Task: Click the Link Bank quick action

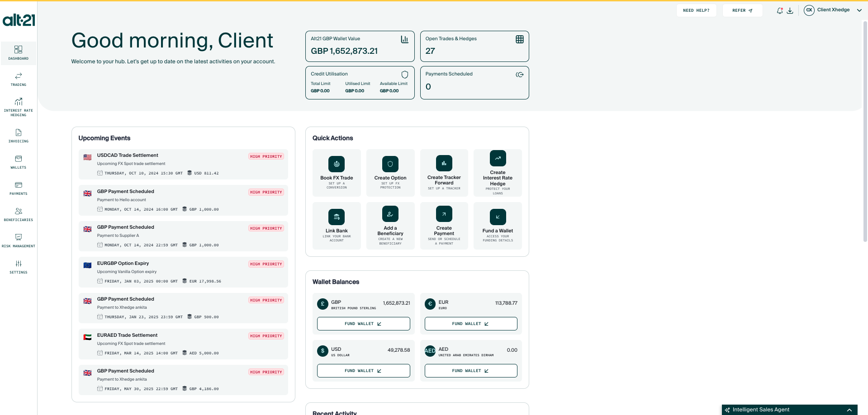Action: (x=337, y=226)
